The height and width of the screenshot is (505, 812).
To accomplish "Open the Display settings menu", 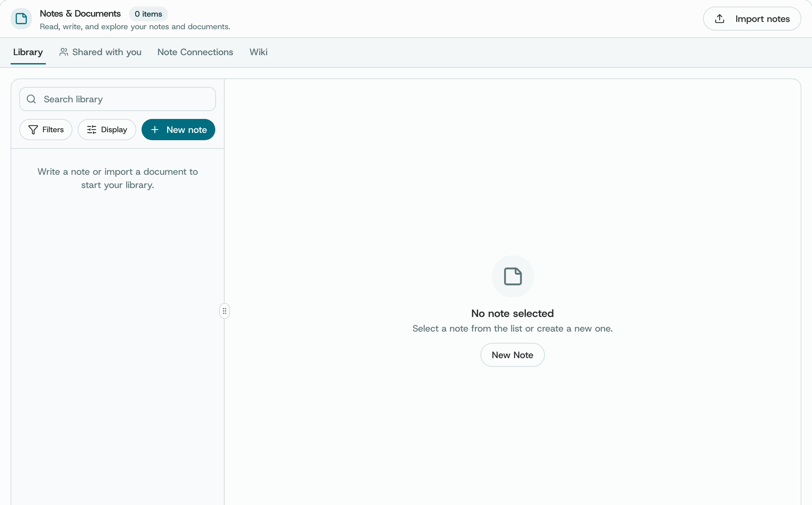I will click(107, 130).
